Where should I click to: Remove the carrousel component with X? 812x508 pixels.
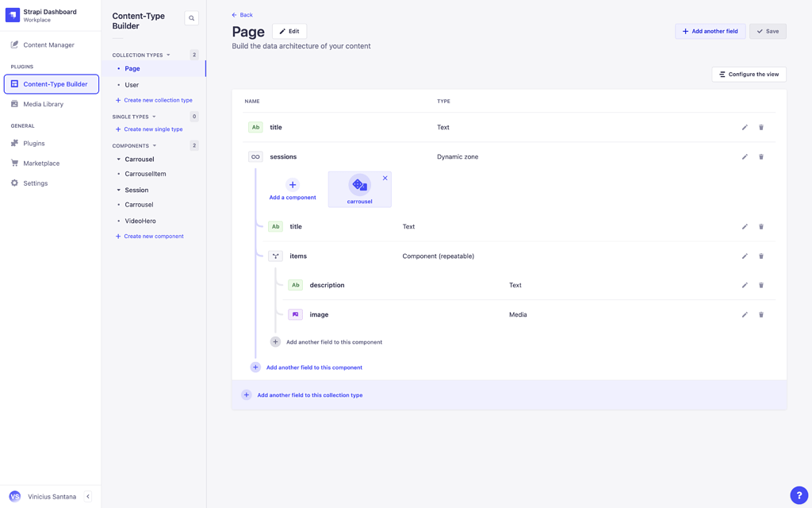[385, 178]
